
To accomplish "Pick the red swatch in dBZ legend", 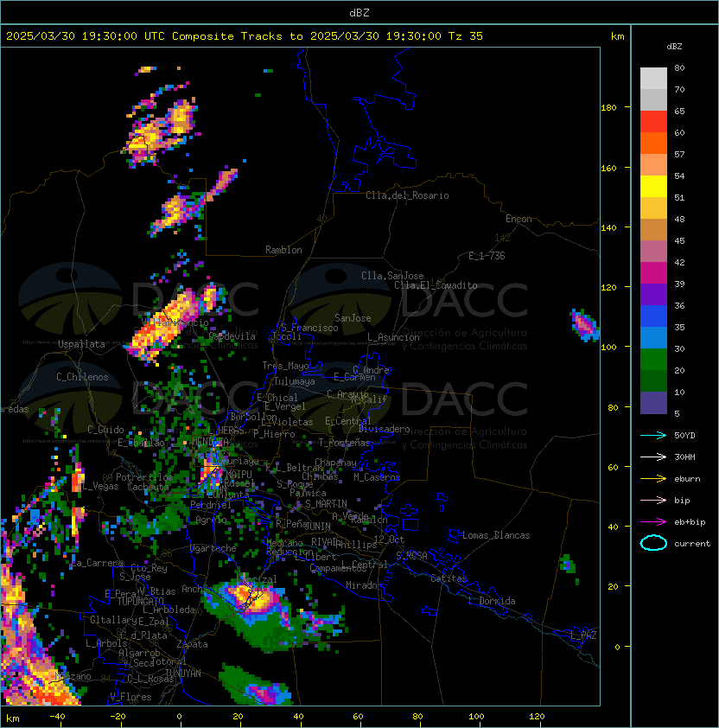I will [653, 122].
